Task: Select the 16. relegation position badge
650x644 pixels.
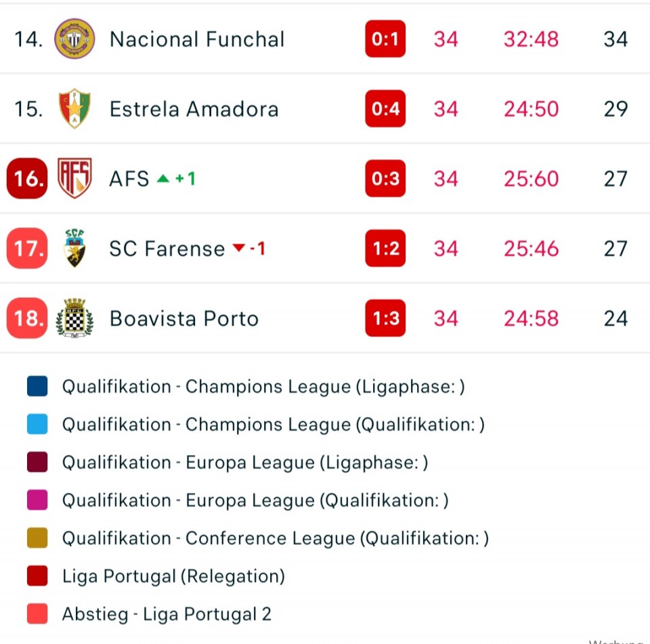Action: 27,178
